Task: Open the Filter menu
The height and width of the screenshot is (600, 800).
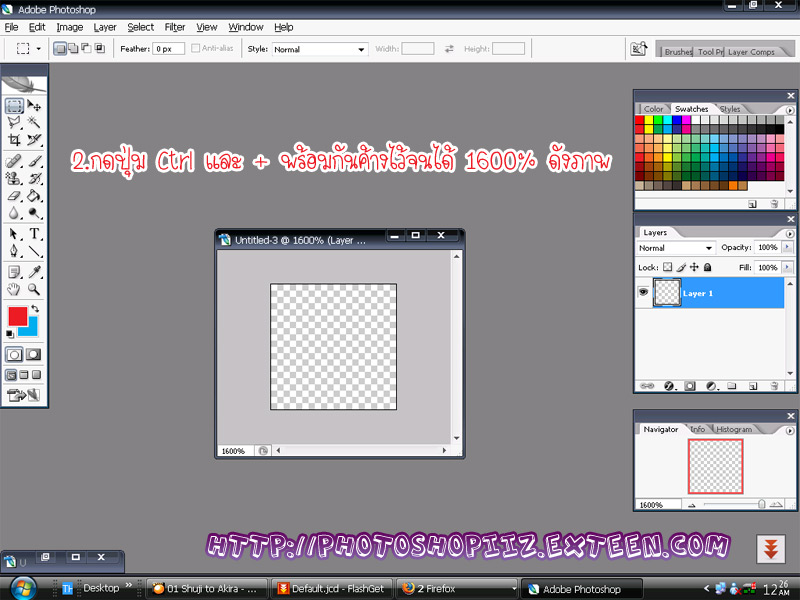Action: pos(174,27)
